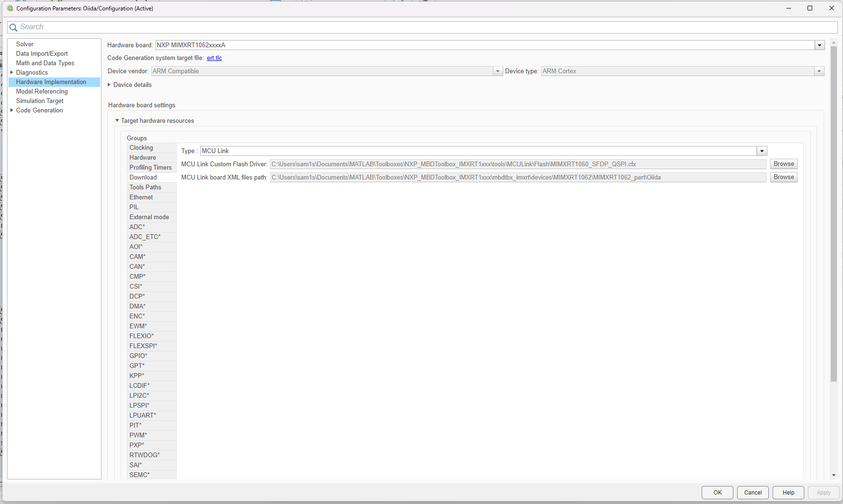Image resolution: width=843 pixels, height=504 pixels.
Task: Open the ert.tlc target file link
Action: 214,58
